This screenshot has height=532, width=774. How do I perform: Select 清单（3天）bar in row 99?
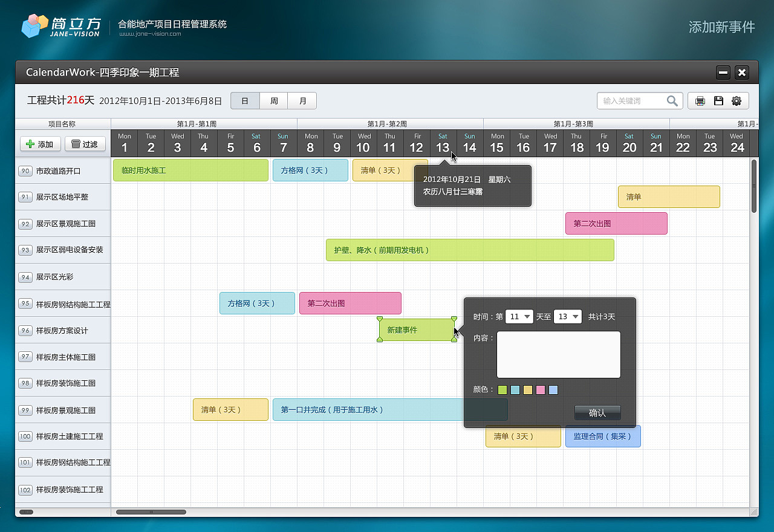[x=230, y=409]
